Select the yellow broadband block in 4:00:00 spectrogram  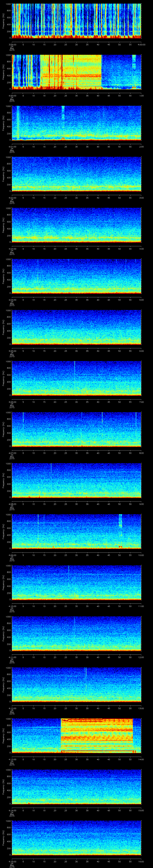(x=71, y=72)
